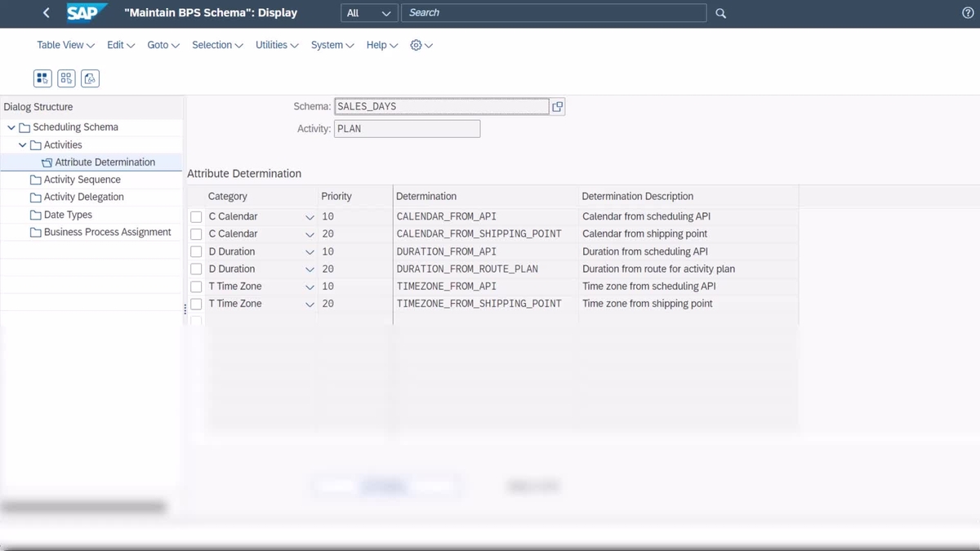Collapse the Scheduling Schema tree node

click(11, 127)
